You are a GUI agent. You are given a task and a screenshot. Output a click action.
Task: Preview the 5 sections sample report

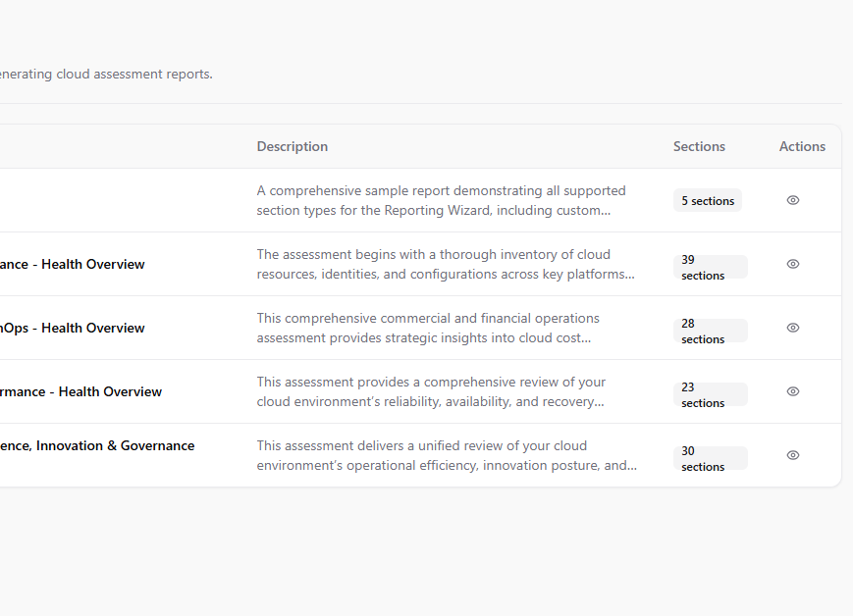point(792,200)
